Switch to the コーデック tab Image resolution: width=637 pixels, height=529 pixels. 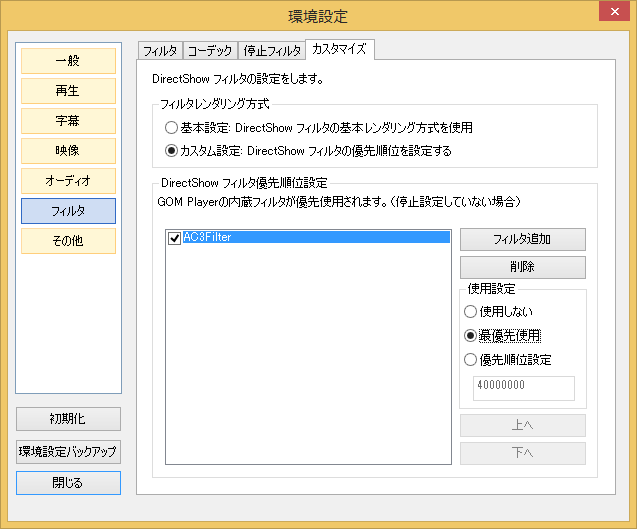210,51
